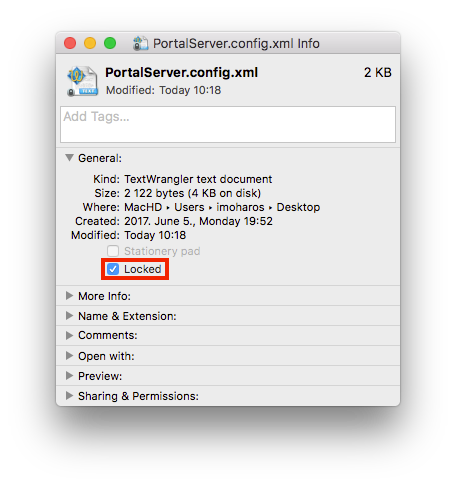The height and width of the screenshot is (486, 456).
Task: Uncheck the Locked checkbox
Action: pos(113,269)
